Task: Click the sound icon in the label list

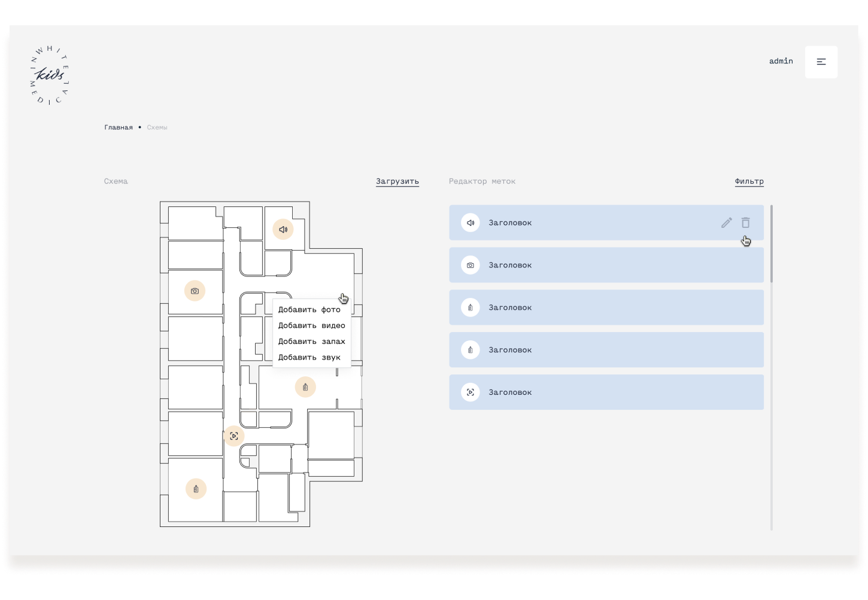Action: click(x=470, y=223)
